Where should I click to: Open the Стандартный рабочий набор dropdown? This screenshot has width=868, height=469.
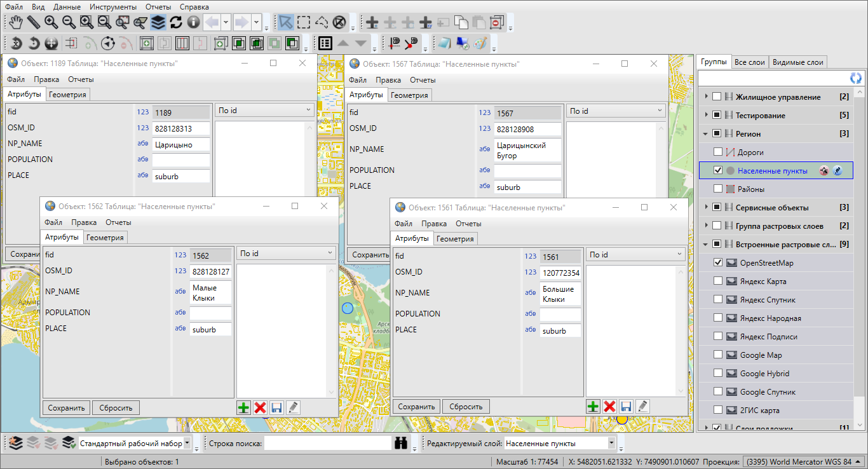pos(187,443)
